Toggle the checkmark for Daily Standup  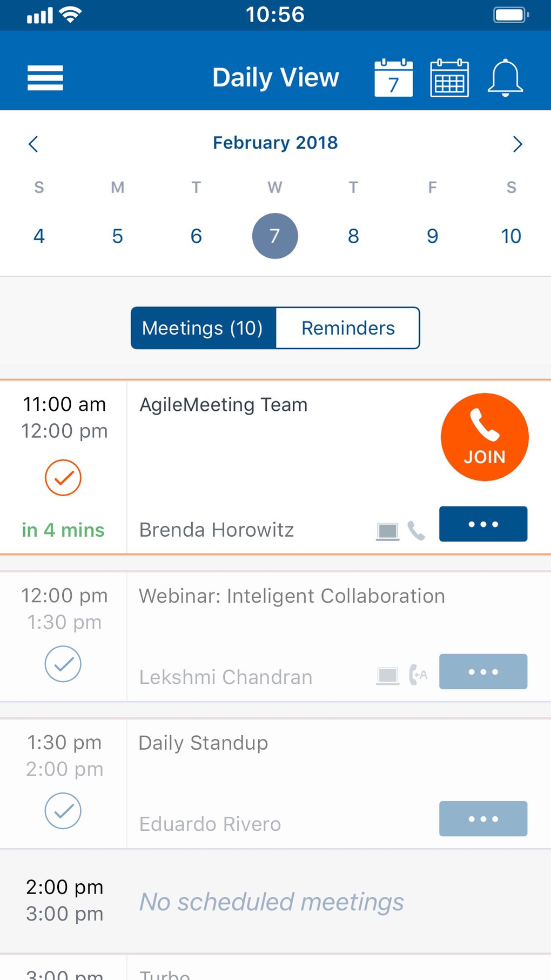point(63,811)
